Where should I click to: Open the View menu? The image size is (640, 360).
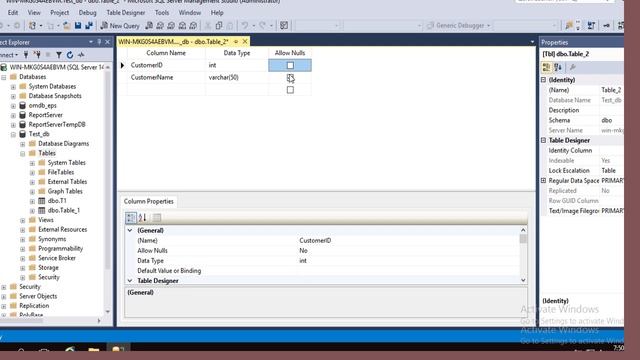click(x=34, y=13)
